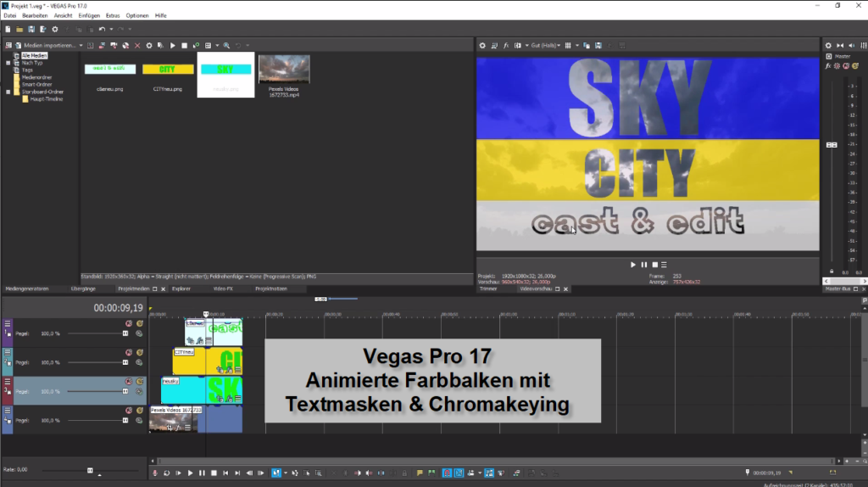Adjust the Rate slider handle
The height and width of the screenshot is (487, 868).
[90, 470]
